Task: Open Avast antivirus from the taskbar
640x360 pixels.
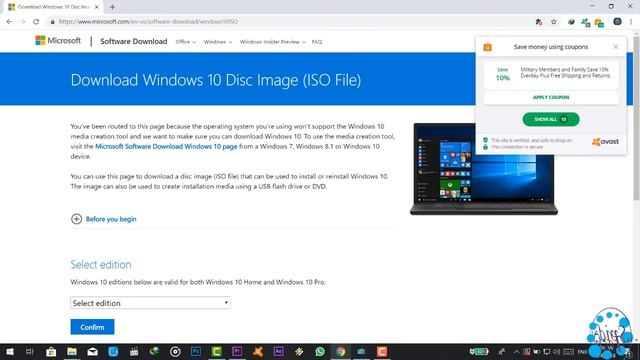Action: click(x=258, y=351)
